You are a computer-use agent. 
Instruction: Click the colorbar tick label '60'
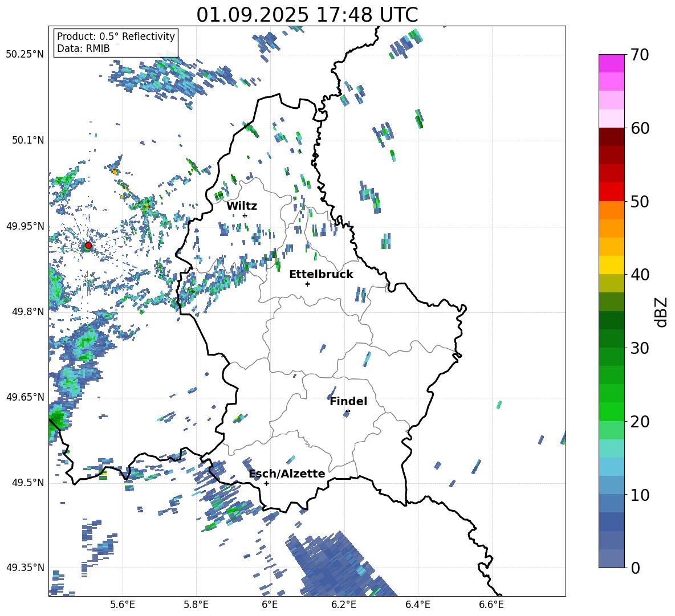[x=639, y=128]
